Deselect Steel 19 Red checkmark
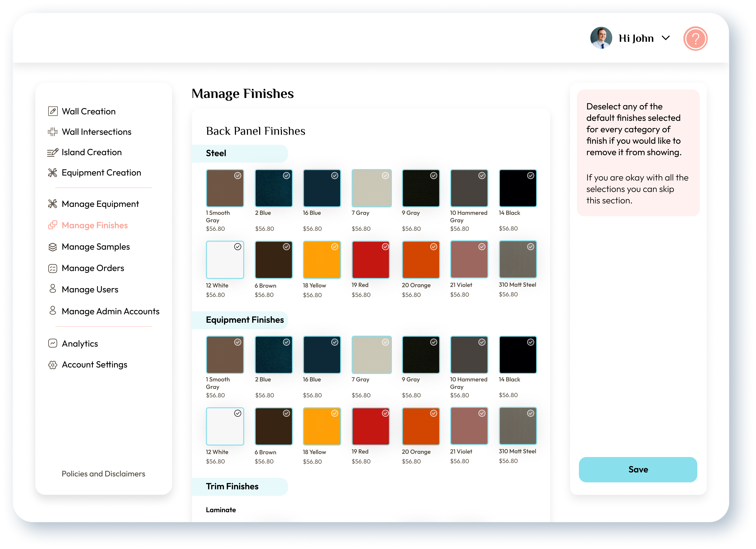 385,246
